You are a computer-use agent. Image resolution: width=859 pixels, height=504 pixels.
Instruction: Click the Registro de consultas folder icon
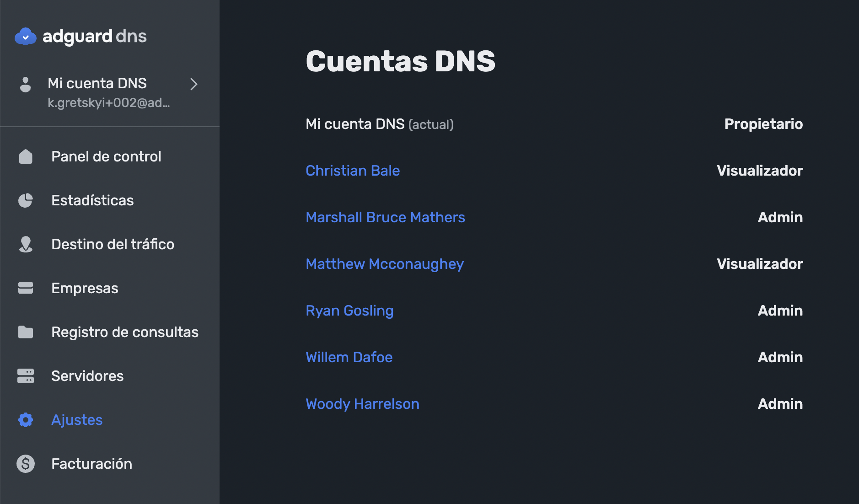click(26, 332)
